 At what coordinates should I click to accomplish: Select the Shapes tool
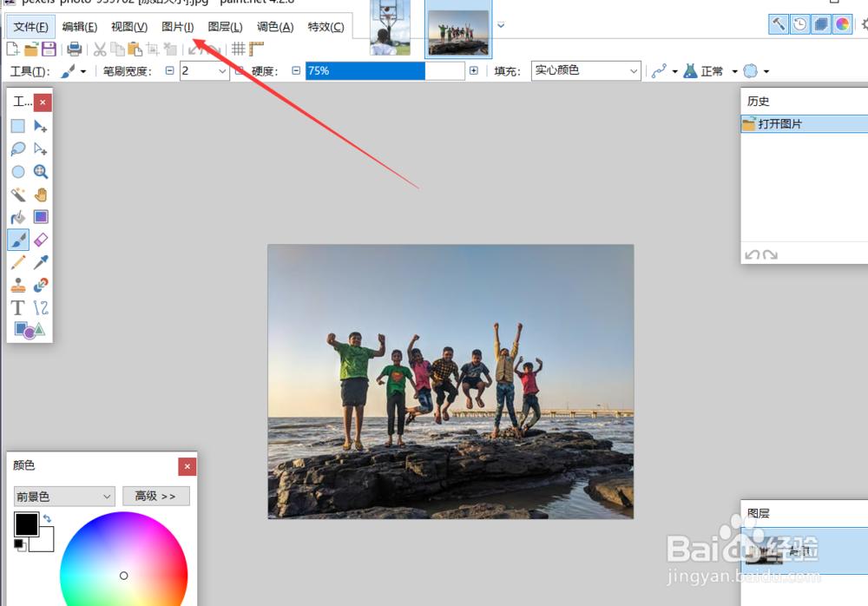coord(29,331)
